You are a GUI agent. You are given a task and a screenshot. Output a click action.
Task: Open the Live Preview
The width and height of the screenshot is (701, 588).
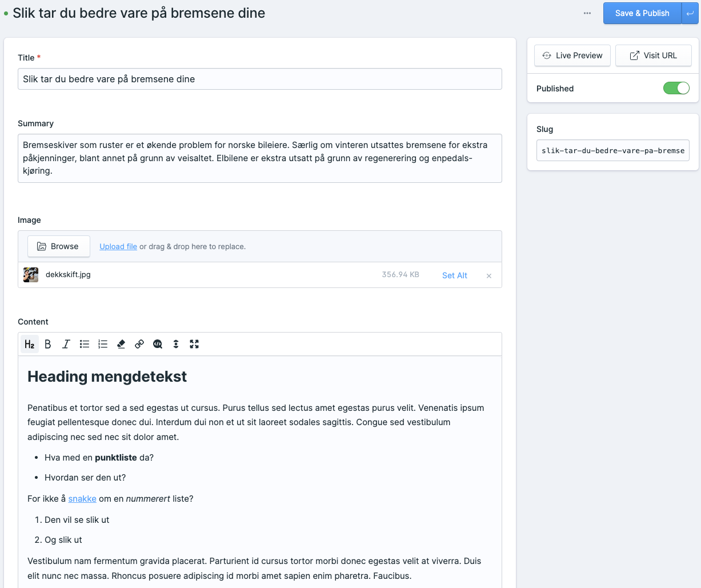point(572,55)
